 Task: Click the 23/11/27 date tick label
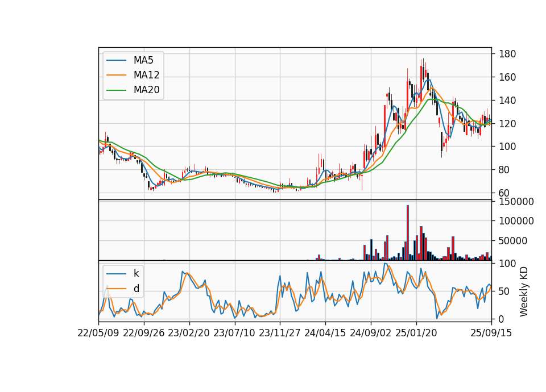click(280, 333)
